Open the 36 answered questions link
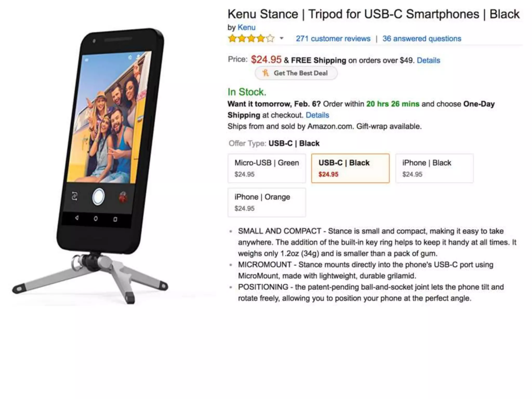The height and width of the screenshot is (399, 532). point(422,39)
